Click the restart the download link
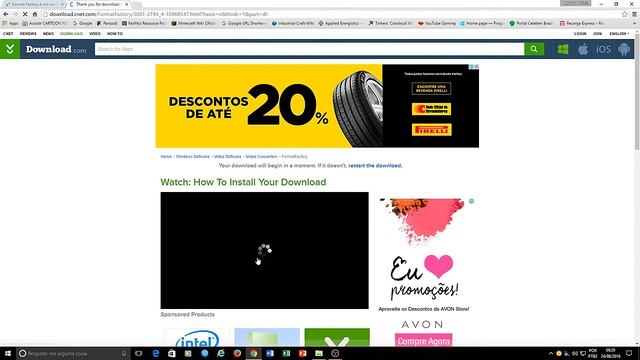 tap(375, 166)
